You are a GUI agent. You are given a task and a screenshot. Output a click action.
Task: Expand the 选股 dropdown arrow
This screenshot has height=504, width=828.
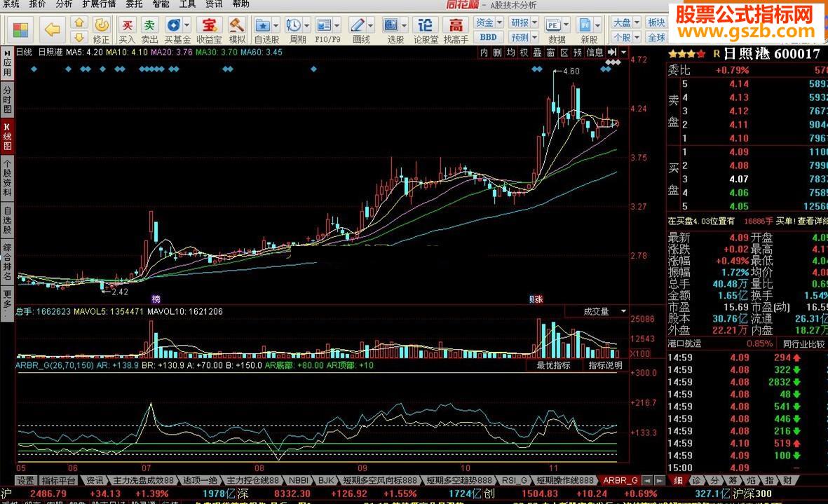(405, 25)
